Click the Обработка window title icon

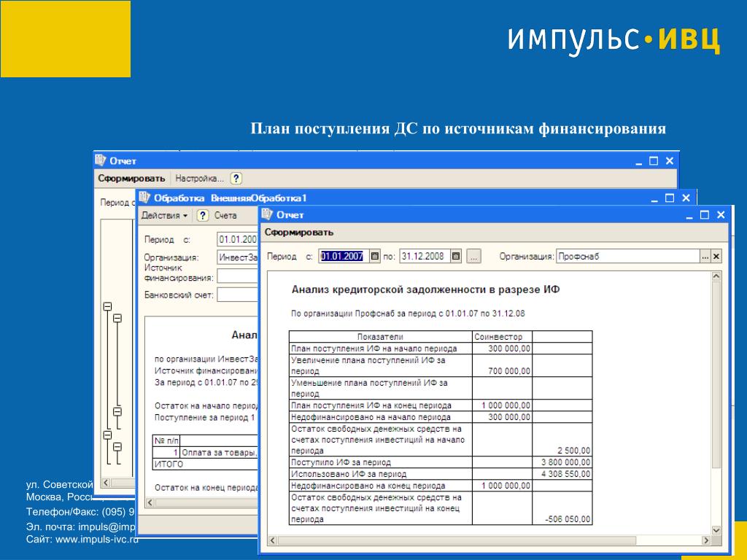[x=144, y=197]
